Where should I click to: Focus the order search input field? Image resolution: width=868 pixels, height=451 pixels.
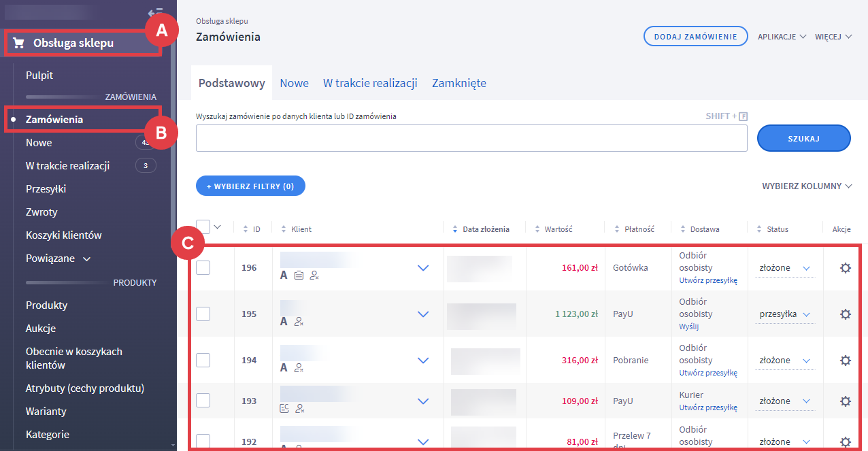(x=471, y=138)
